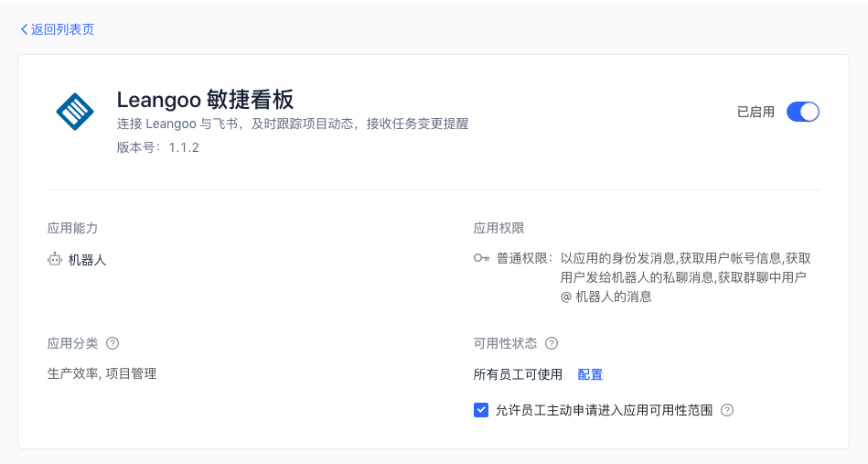The height and width of the screenshot is (464, 868).
Task: Click the 应用分类 heading label
Action: (72, 344)
